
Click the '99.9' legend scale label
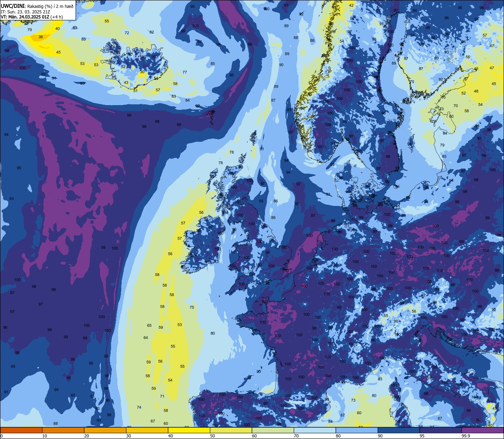466,436
